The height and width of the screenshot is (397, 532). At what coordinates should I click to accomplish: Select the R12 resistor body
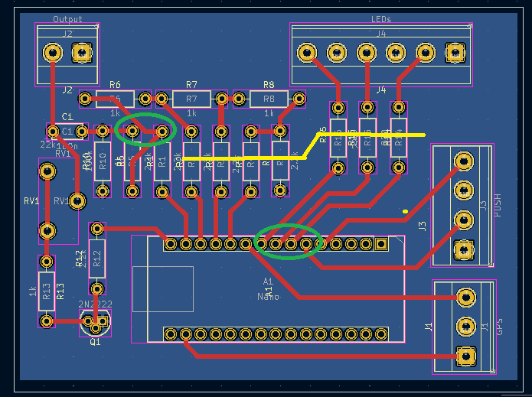pyautogui.click(x=97, y=259)
